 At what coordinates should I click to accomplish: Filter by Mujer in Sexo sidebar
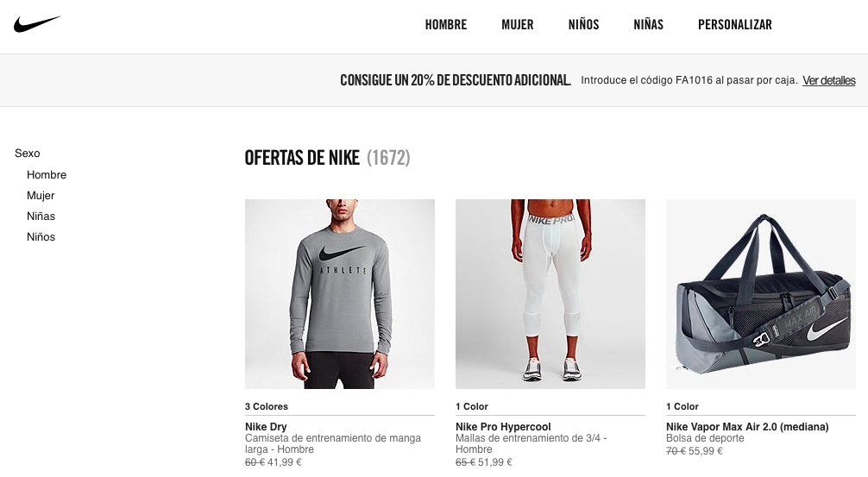point(41,195)
